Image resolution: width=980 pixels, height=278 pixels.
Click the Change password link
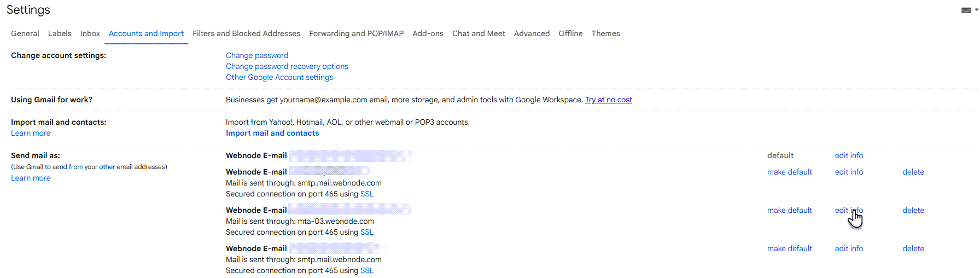(x=257, y=55)
